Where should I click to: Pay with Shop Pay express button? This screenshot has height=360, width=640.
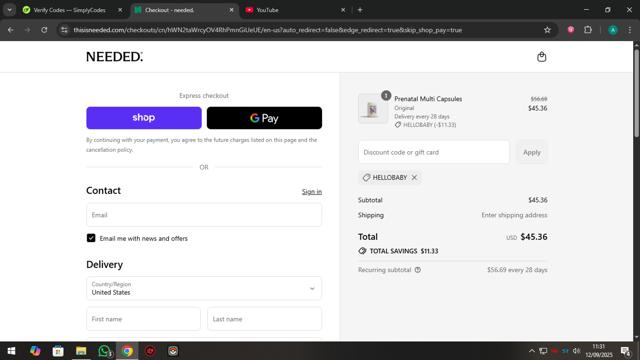pos(144,118)
